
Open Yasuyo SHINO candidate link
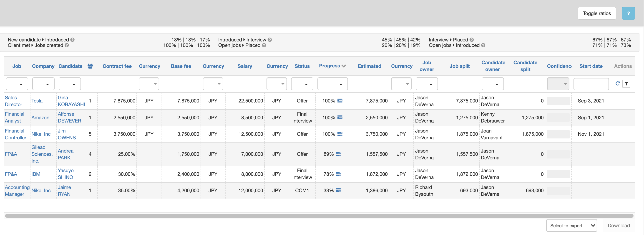(65, 174)
